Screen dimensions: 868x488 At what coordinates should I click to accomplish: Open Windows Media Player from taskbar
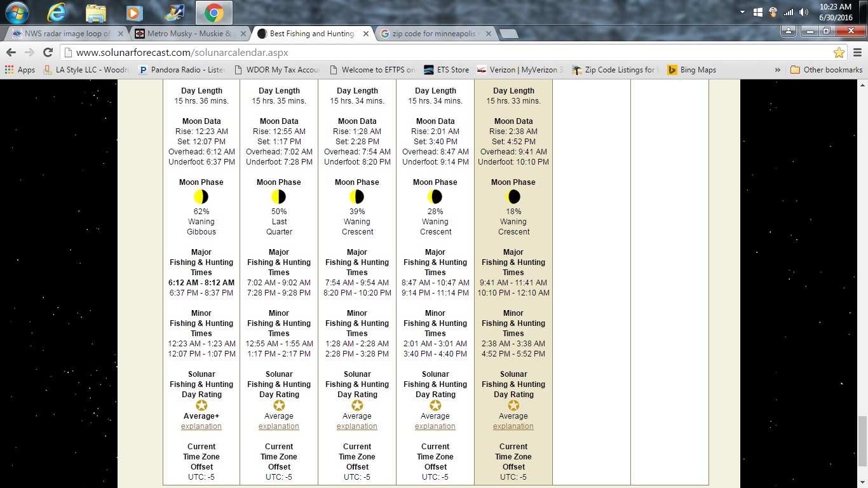[135, 12]
